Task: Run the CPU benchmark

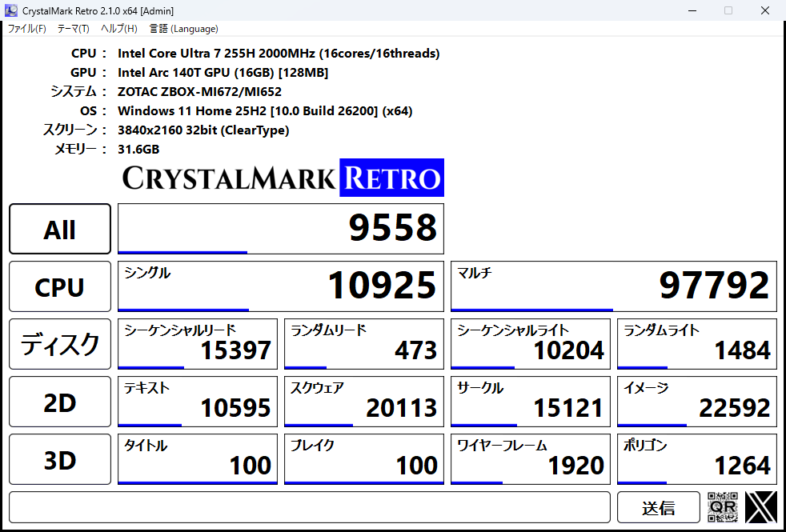Action: click(x=60, y=286)
